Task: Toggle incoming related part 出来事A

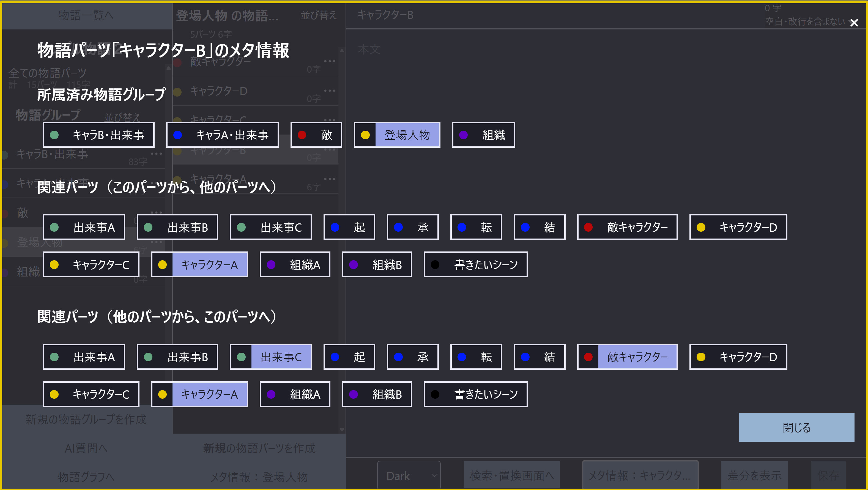Action: click(x=84, y=357)
